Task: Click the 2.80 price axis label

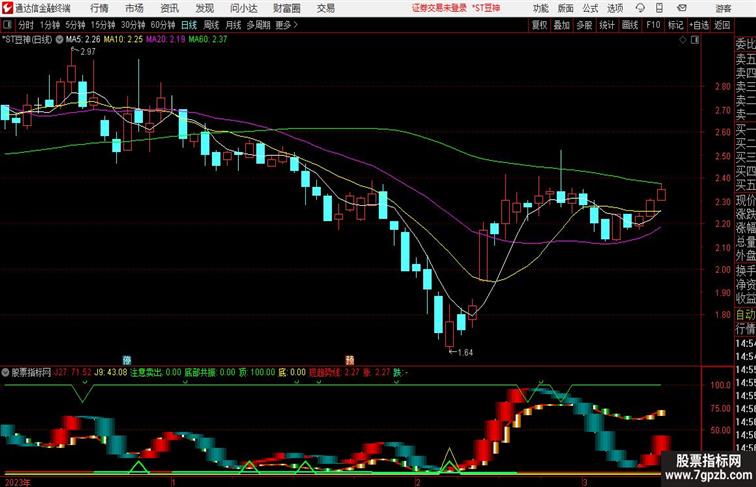Action: (x=723, y=87)
